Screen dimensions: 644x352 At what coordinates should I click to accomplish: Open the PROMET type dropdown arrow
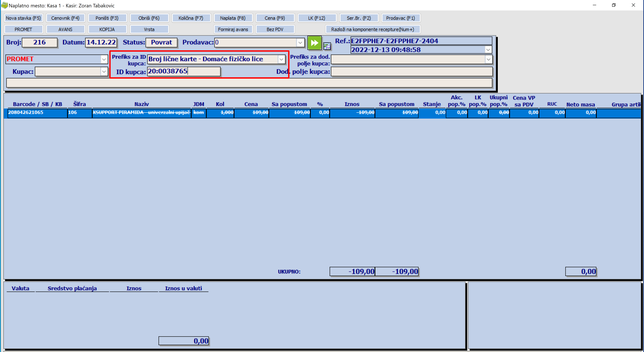coord(104,59)
